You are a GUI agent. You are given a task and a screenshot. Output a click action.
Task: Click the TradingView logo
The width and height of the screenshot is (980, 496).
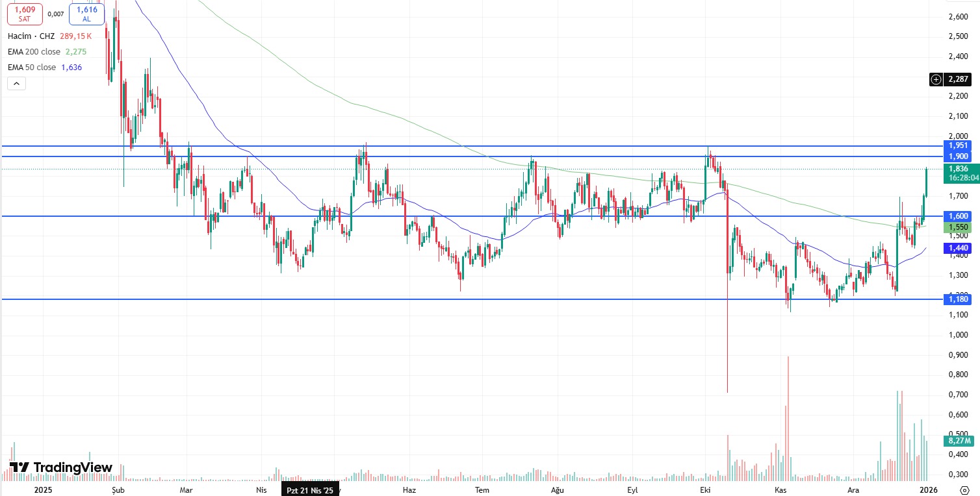pyautogui.click(x=61, y=467)
